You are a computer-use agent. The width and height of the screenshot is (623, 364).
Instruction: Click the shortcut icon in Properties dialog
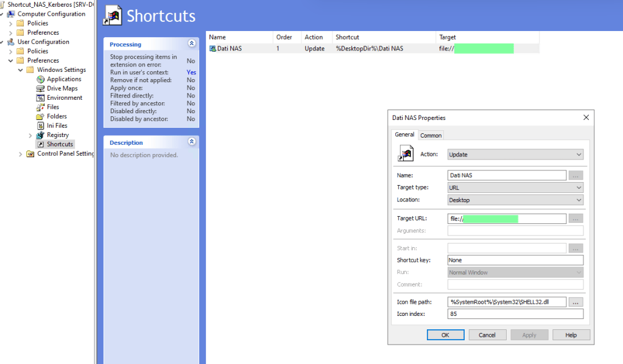point(406,153)
